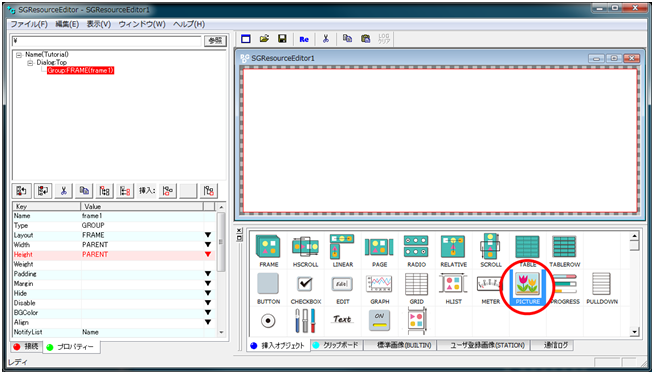
Task: Open the Padding value dropdown
Action: pos(208,274)
